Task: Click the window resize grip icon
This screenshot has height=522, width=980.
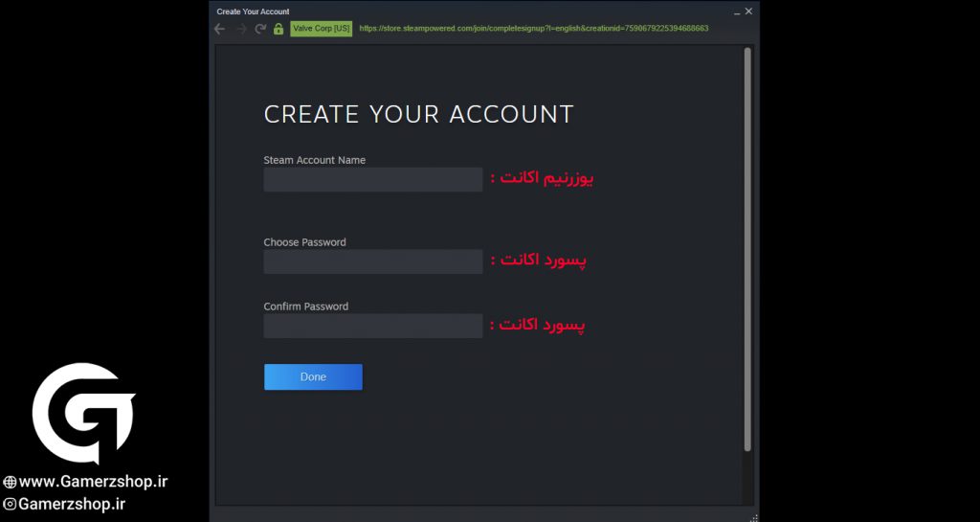Action: coord(754,517)
